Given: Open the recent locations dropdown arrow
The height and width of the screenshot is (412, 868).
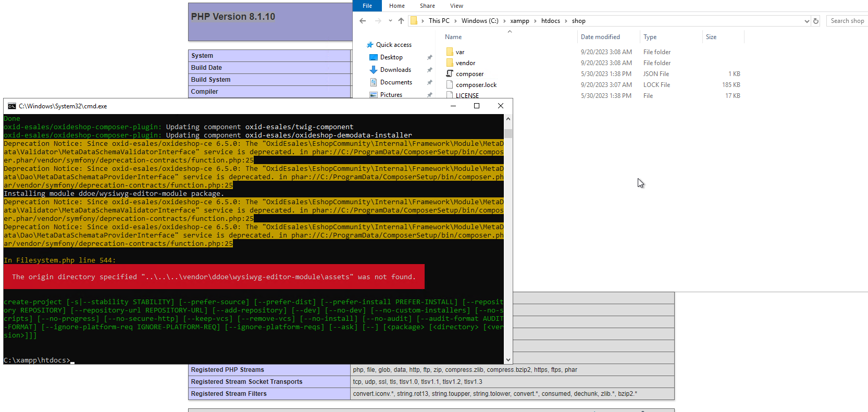Looking at the screenshot, I should coord(390,21).
